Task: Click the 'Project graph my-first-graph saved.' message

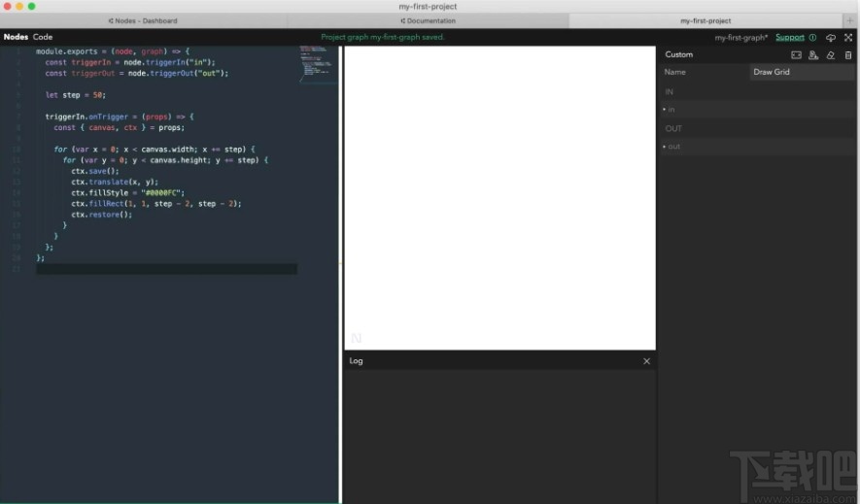Action: click(382, 37)
